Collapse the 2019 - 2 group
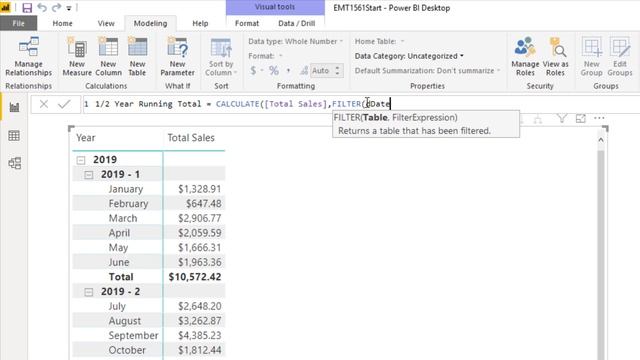Screen dimensions: 640x360 click(89, 292)
